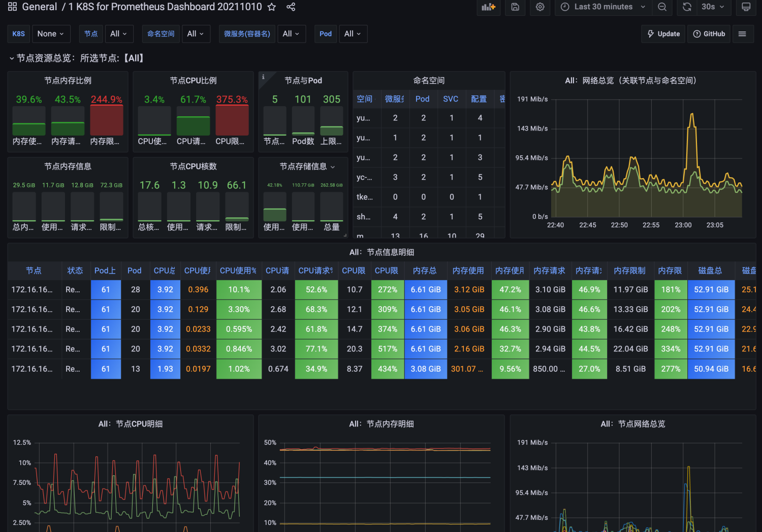This screenshot has width=762, height=532.
Task: Click the add panel icon
Action: coord(488,7)
